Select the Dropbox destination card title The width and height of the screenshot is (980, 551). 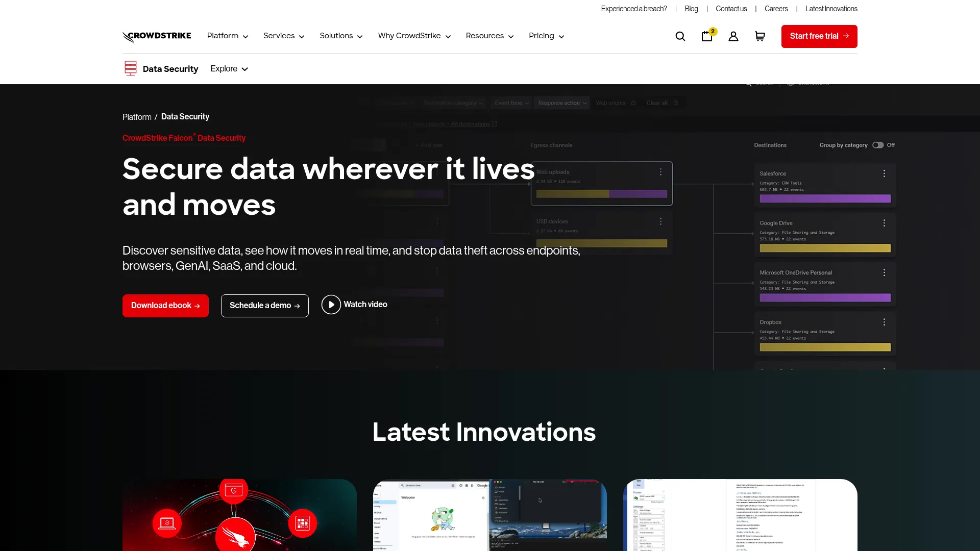770,322
